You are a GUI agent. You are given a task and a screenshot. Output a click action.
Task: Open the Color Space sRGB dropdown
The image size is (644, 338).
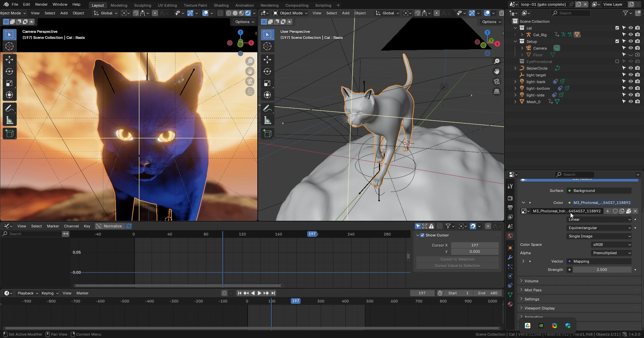611,245
